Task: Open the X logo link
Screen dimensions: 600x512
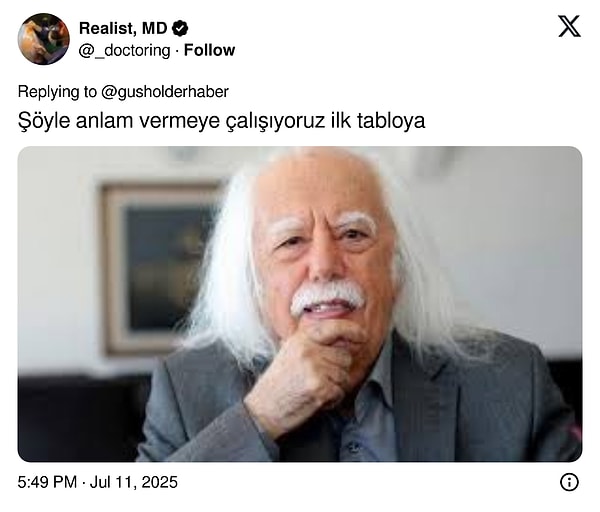Action: click(569, 26)
